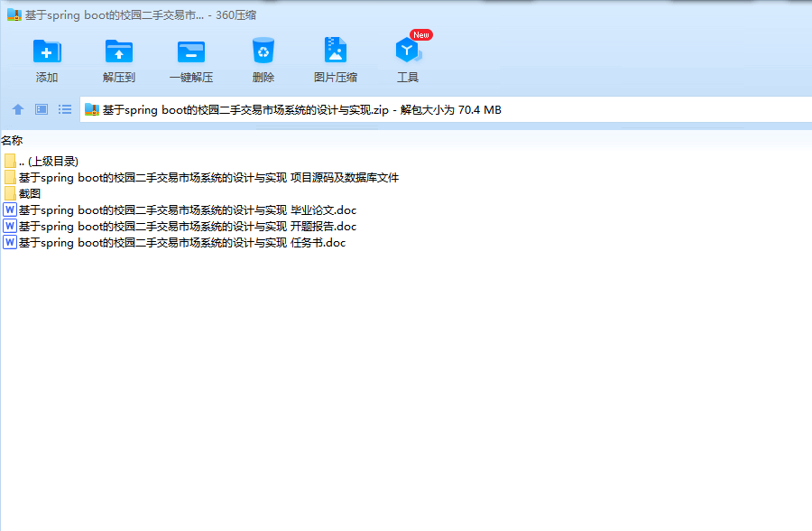Click the 解压到 (Extract to) icon

(x=118, y=51)
